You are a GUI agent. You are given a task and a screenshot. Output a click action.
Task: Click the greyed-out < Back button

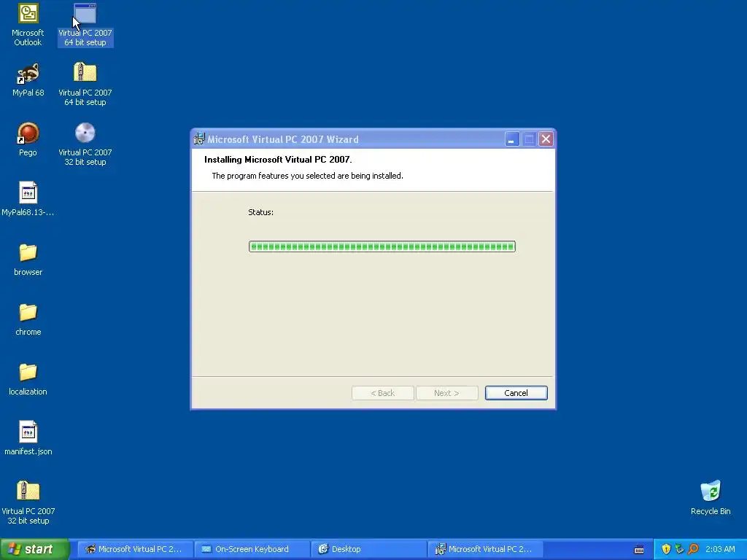point(382,393)
